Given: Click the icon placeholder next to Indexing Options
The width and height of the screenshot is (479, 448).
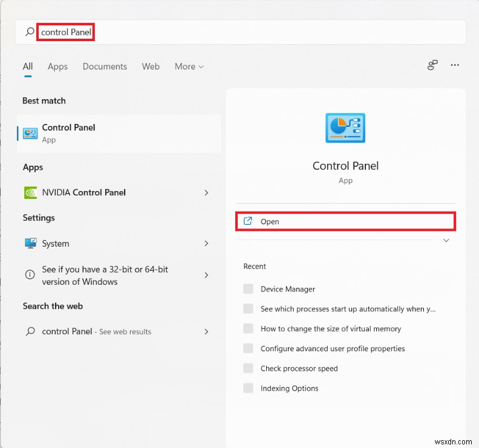Looking at the screenshot, I should coord(248,388).
